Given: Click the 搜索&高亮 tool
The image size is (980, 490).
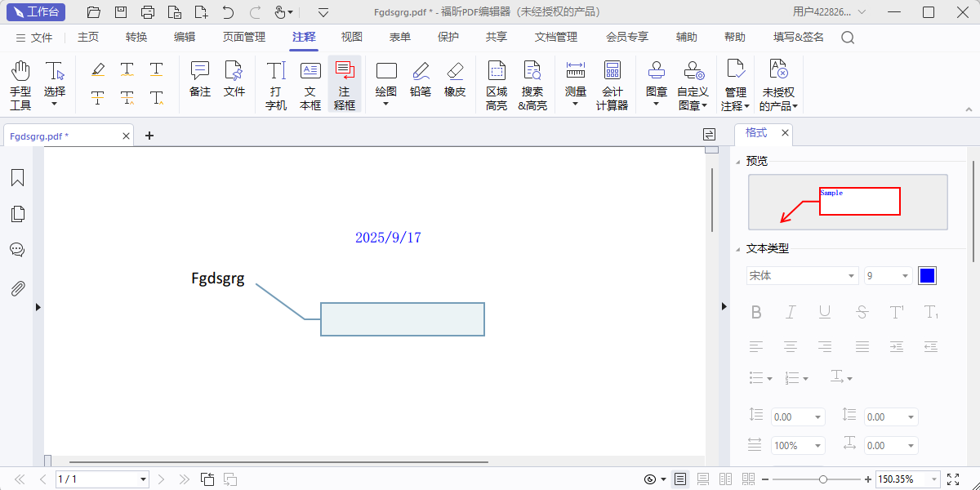Looking at the screenshot, I should (532, 82).
